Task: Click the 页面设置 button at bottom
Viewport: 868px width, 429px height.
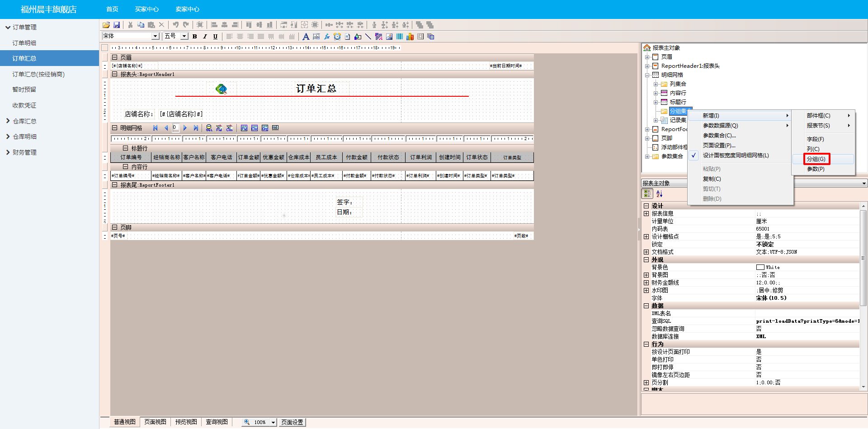Action: [292, 422]
